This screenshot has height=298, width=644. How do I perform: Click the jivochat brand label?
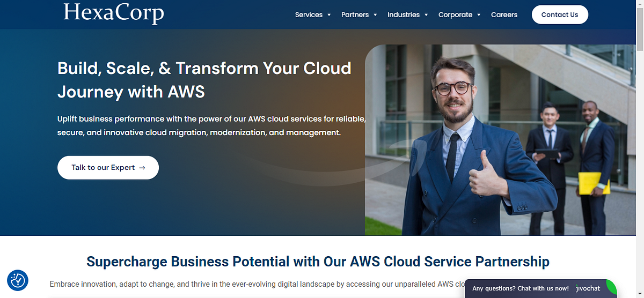[588, 288]
